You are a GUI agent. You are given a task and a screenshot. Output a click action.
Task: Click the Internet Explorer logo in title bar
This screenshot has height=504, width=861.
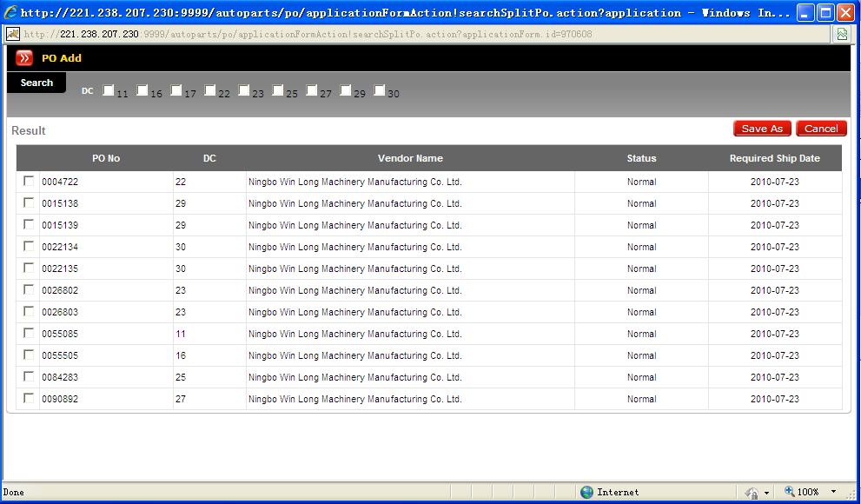[x=10, y=13]
